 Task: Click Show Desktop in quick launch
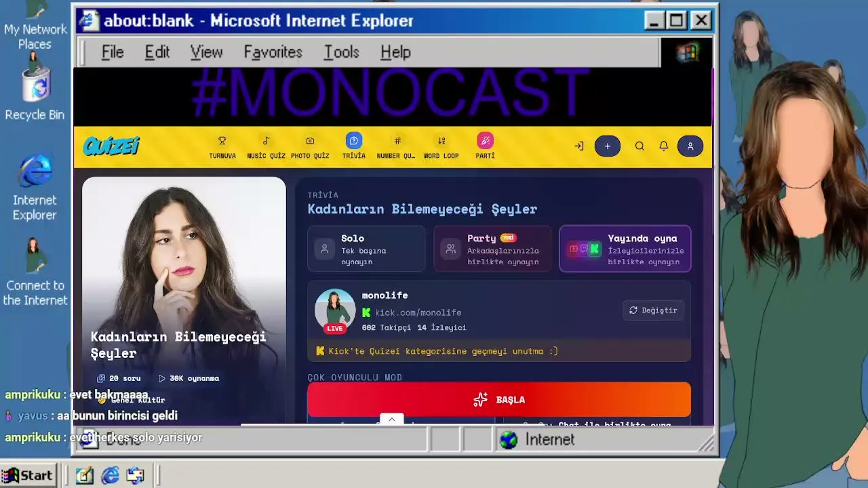(84, 476)
